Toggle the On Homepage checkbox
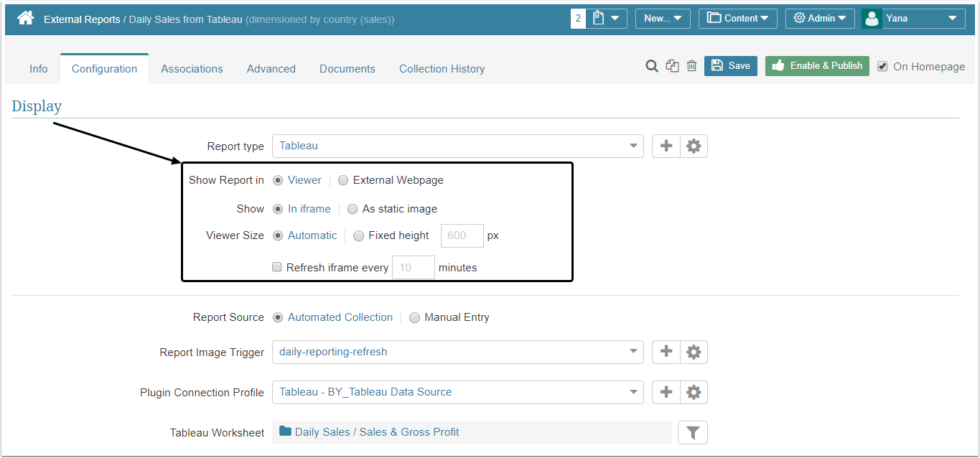The height and width of the screenshot is (458, 980). (x=882, y=66)
